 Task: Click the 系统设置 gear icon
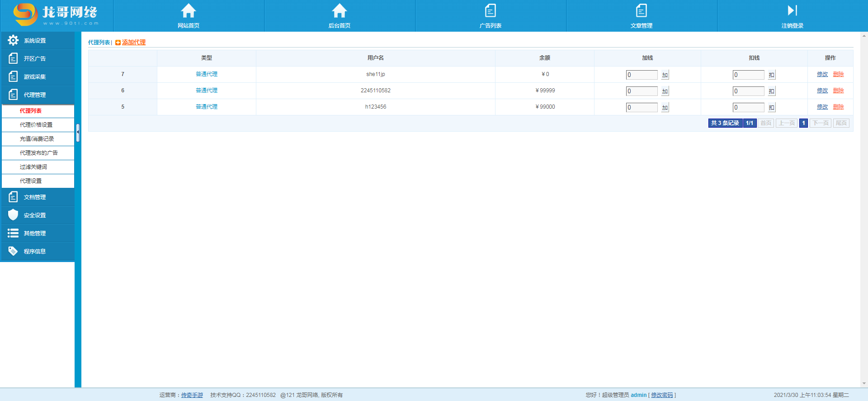coord(13,40)
